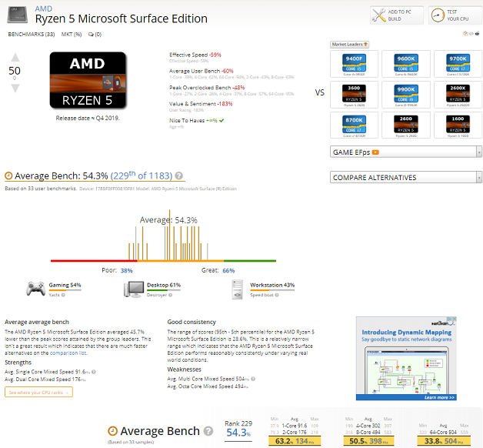Viewport: 483px width, 448px height.
Task: Click the Nice To Haves green checkmark
Action: 222,121
